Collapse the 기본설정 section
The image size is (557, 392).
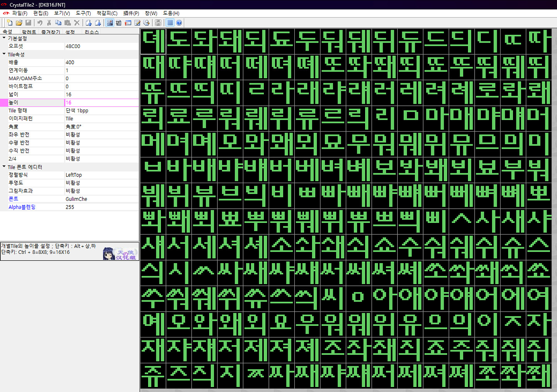tap(4, 38)
